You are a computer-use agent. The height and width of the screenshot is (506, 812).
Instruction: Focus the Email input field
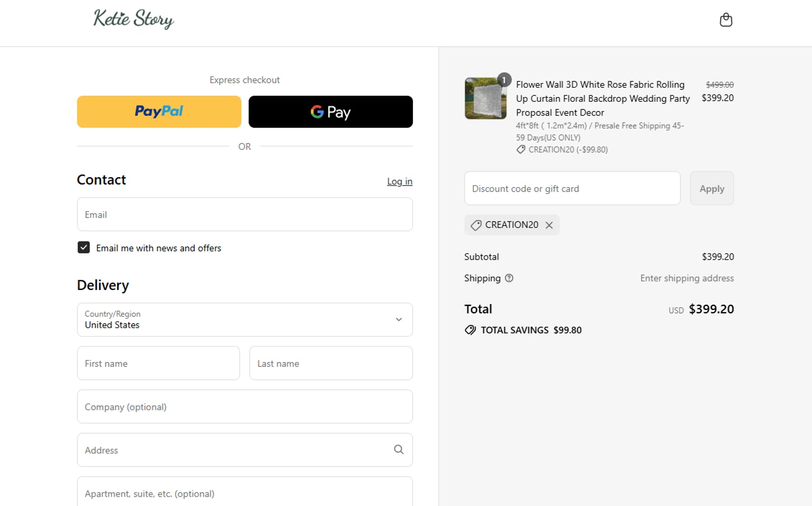245,214
